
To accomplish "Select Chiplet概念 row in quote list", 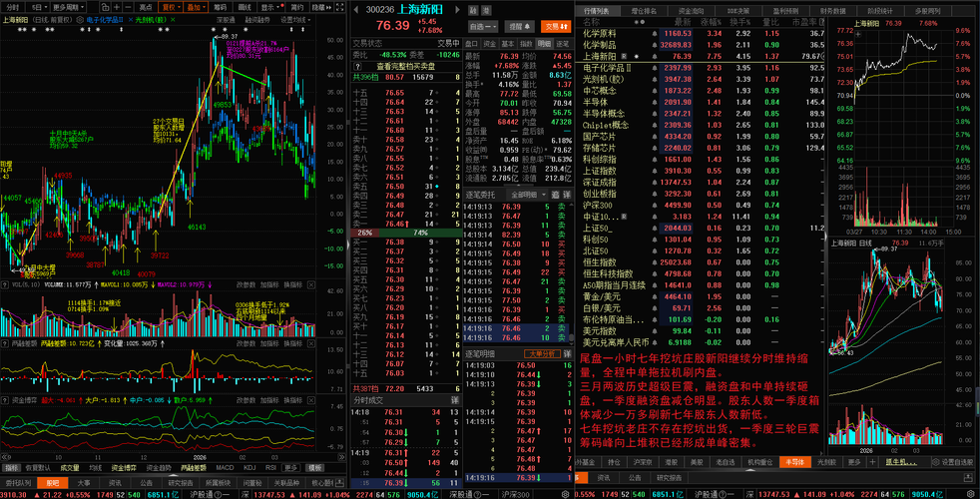I will (700, 125).
